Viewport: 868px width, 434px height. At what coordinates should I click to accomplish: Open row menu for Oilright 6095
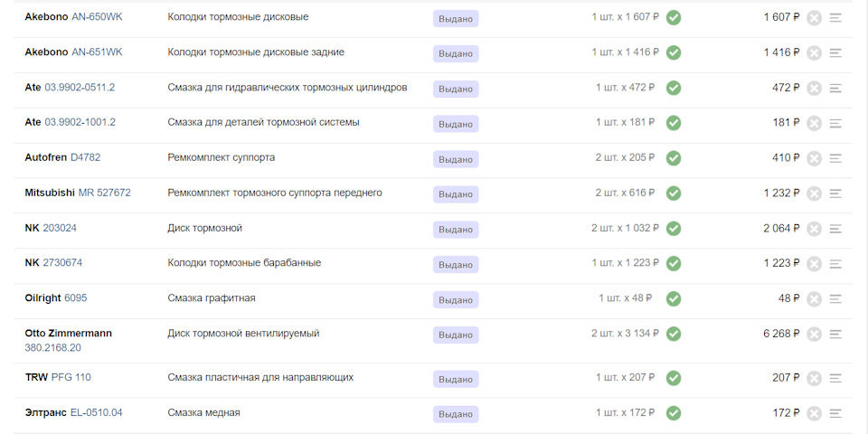pyautogui.click(x=835, y=299)
